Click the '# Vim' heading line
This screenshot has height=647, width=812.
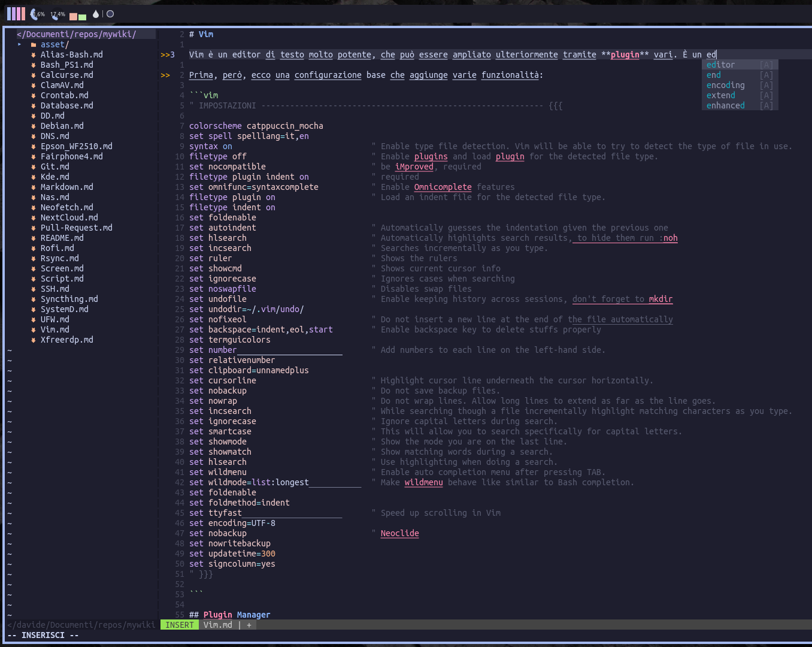(x=201, y=34)
